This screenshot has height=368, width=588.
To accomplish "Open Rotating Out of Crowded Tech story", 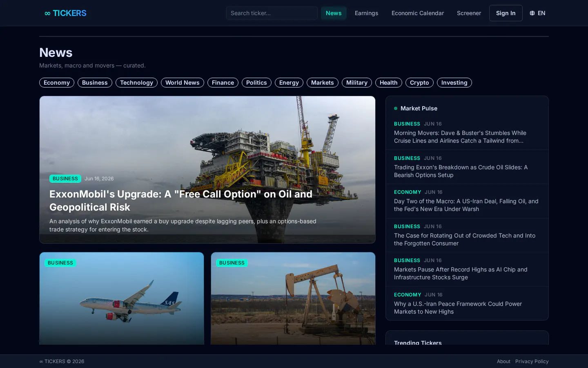I will (467, 235).
